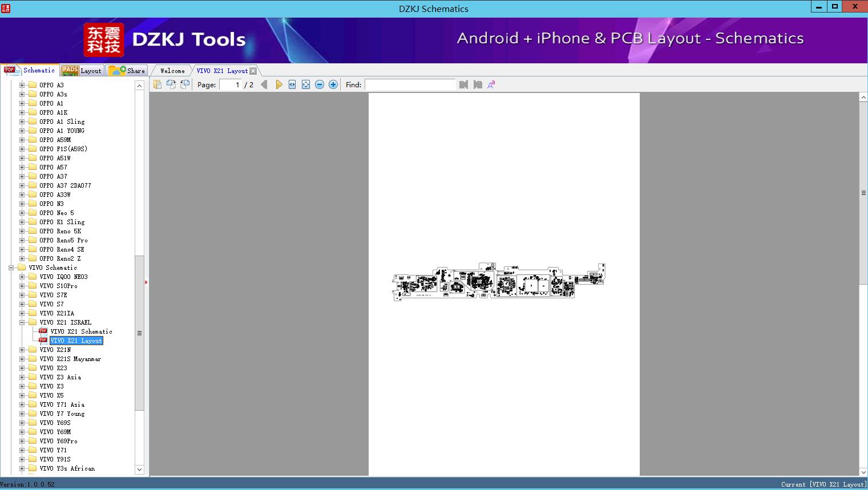Select the VIVO S7E folder
The height and width of the screenshot is (490, 868).
(53, 295)
